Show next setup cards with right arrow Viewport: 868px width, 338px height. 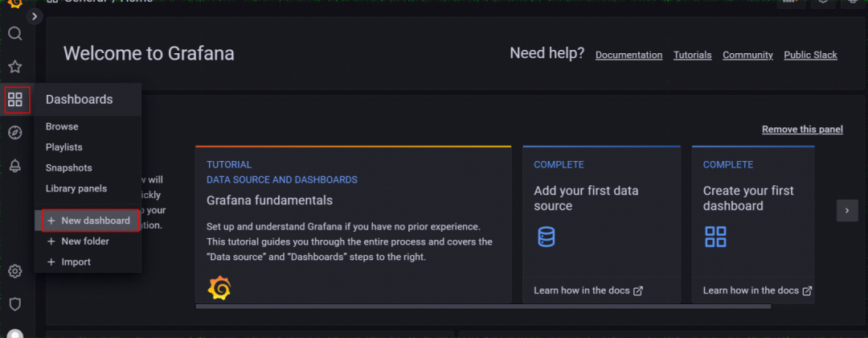(847, 211)
